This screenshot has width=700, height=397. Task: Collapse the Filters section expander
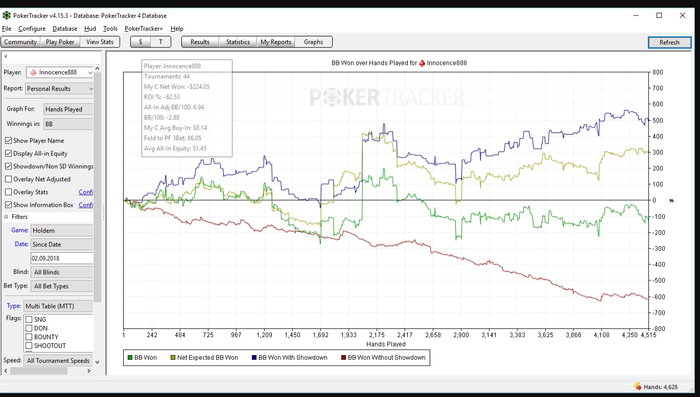(6, 217)
